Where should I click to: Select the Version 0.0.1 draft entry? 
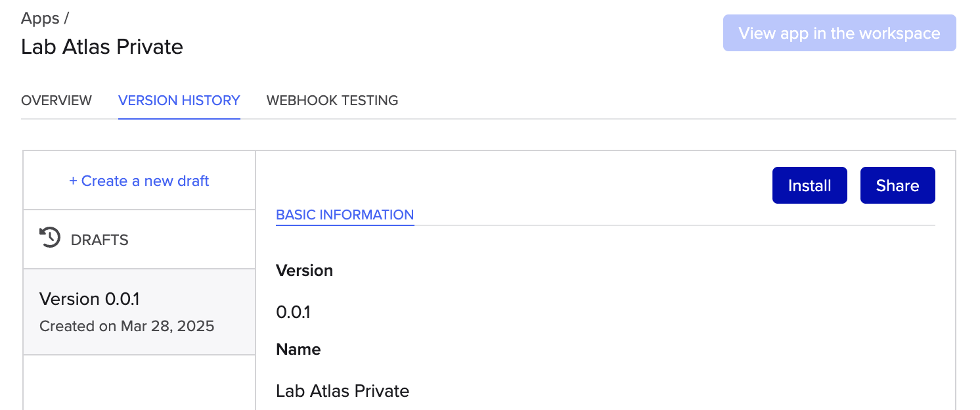coord(139,312)
